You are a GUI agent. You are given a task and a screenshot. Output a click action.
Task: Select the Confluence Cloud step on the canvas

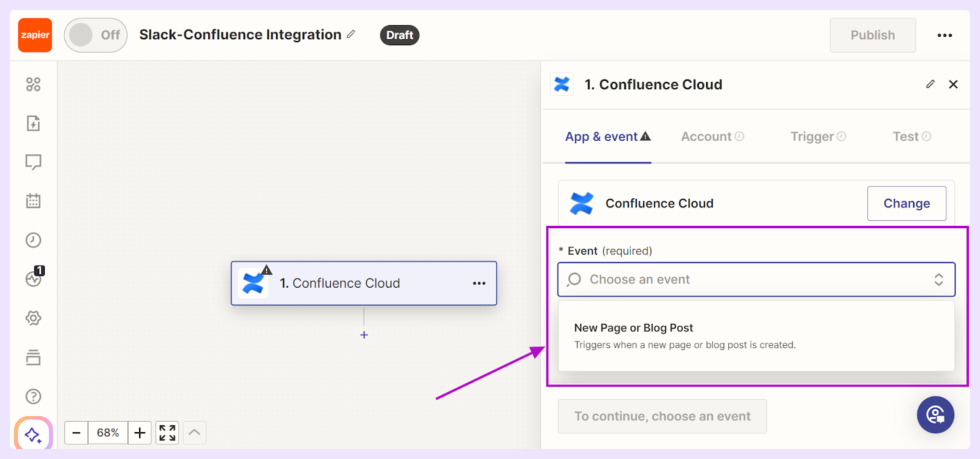click(364, 283)
